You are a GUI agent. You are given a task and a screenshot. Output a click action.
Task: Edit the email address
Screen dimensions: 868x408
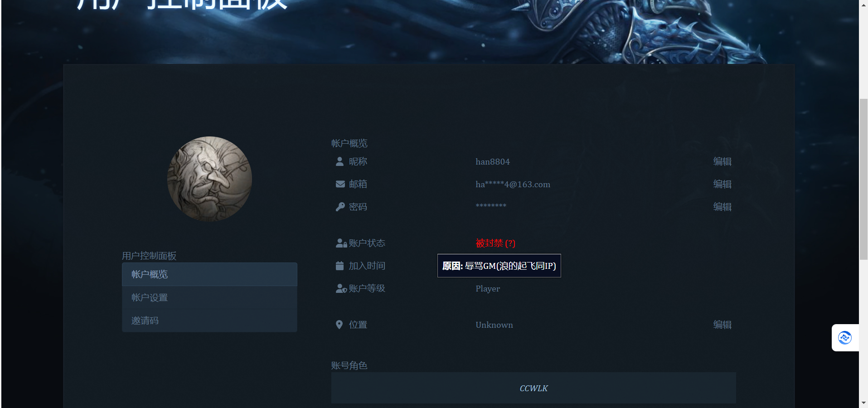(722, 184)
